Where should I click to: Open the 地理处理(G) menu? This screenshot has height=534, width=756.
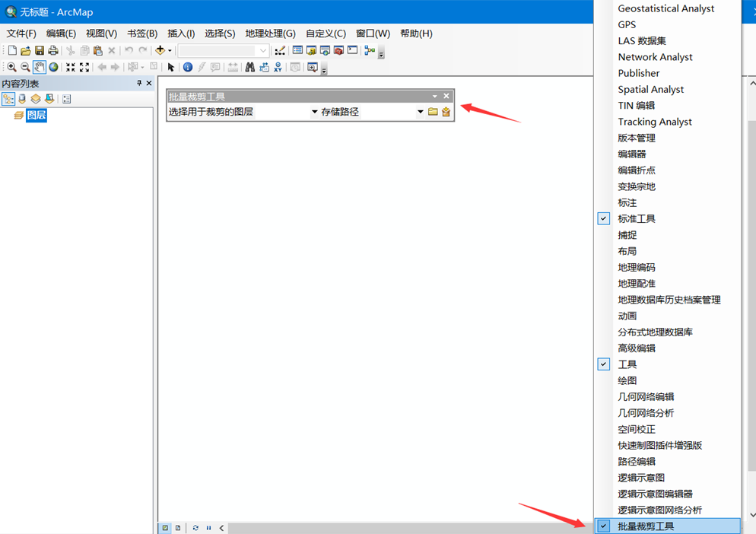coord(271,33)
